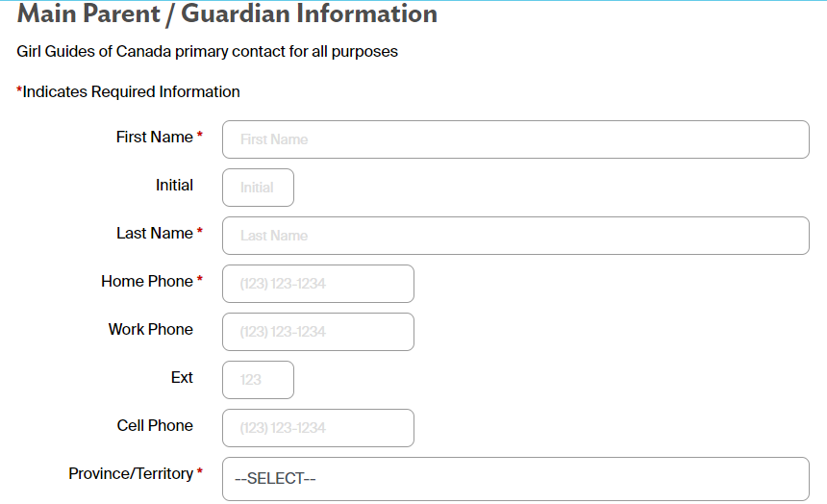Click the First Name input field

(515, 139)
